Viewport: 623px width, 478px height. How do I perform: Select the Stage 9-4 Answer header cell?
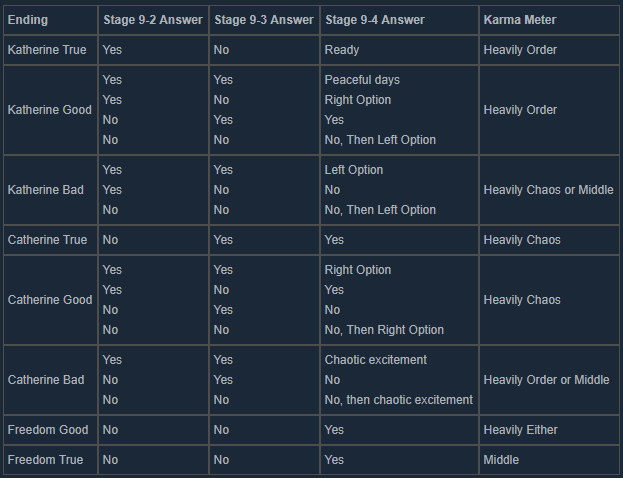click(375, 20)
